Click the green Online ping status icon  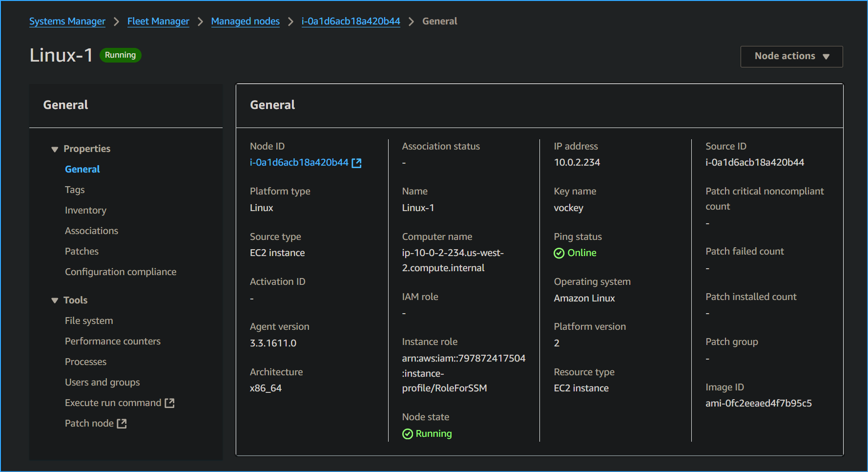tap(558, 253)
